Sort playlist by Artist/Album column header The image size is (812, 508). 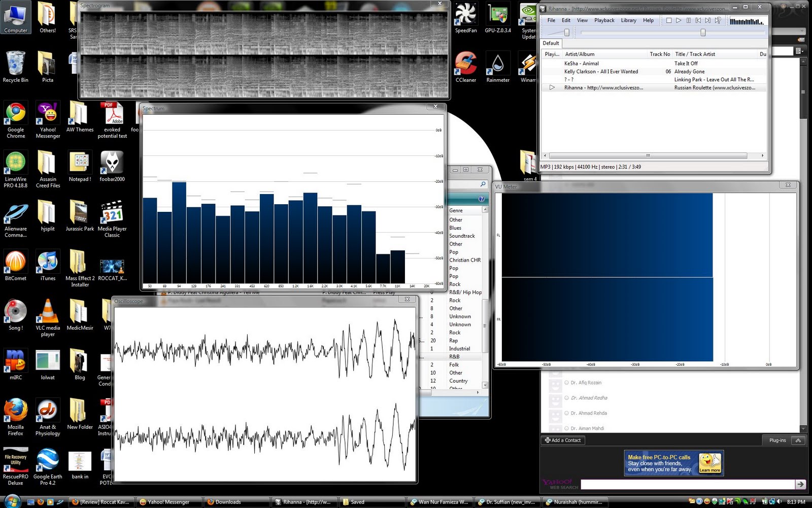tap(604, 54)
